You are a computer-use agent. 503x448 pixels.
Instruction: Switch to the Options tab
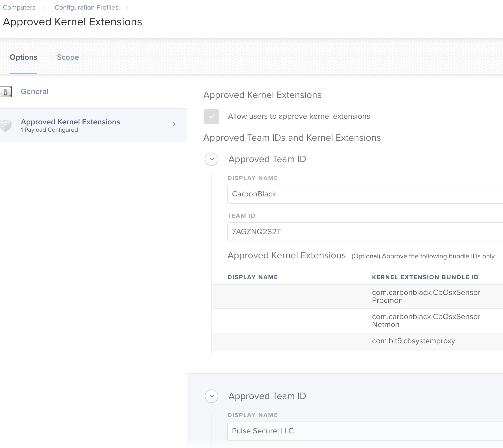coord(23,57)
